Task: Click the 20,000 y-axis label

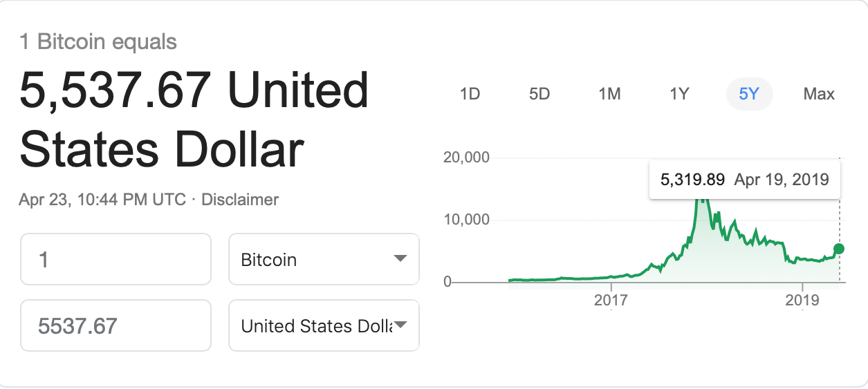Action: point(466,158)
